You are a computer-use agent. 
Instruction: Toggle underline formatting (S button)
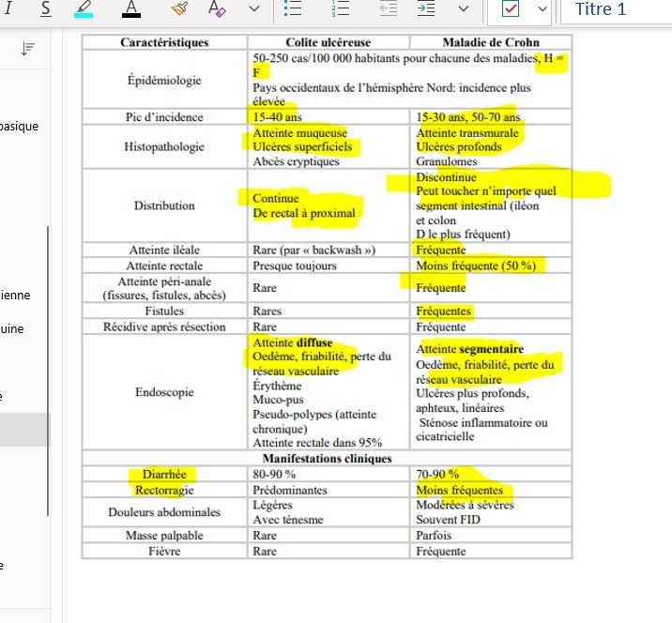(x=45, y=8)
